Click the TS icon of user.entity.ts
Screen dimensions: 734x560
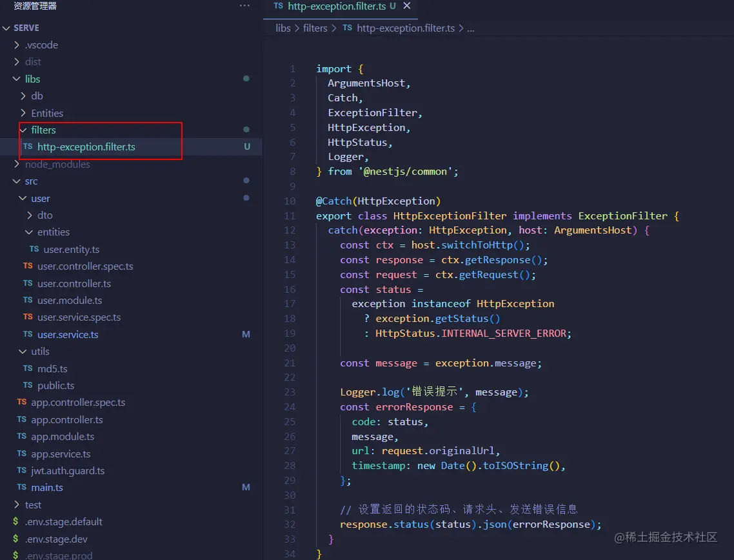coord(34,248)
